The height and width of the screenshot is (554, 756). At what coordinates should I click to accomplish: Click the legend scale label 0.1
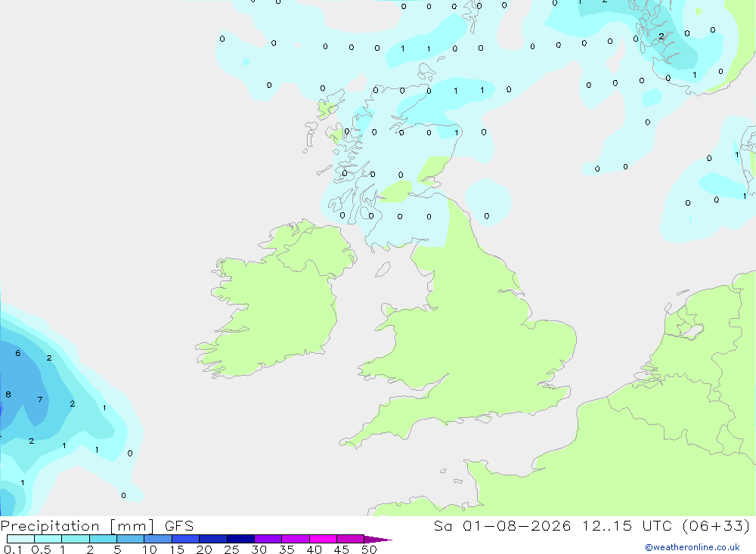pyautogui.click(x=13, y=549)
